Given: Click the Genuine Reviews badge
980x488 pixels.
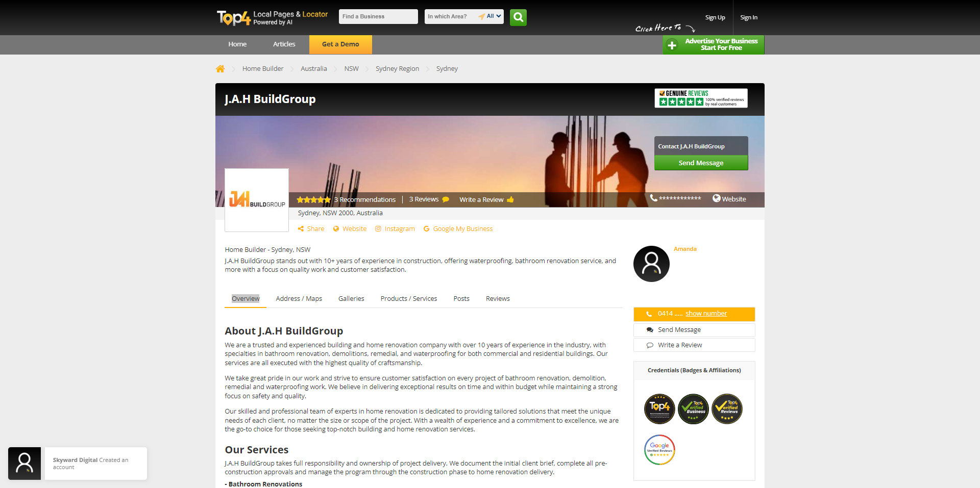Looking at the screenshot, I should [x=701, y=98].
